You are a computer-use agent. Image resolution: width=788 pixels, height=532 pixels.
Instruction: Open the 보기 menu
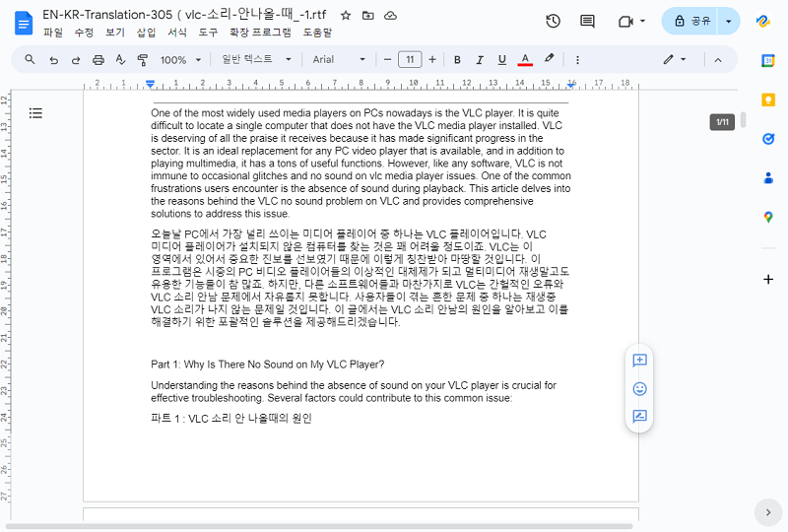pos(115,33)
